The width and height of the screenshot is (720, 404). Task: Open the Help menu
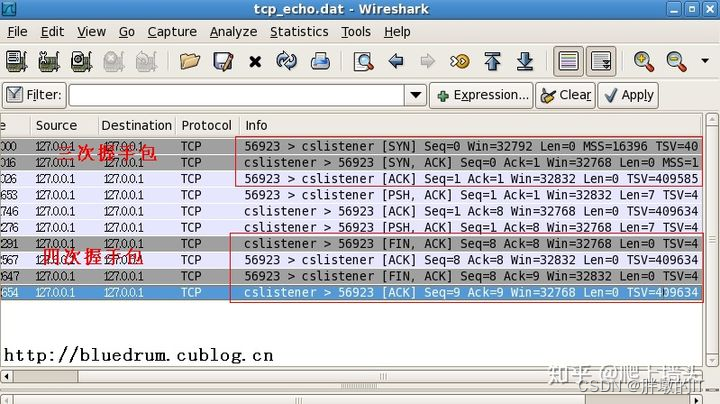tap(397, 32)
